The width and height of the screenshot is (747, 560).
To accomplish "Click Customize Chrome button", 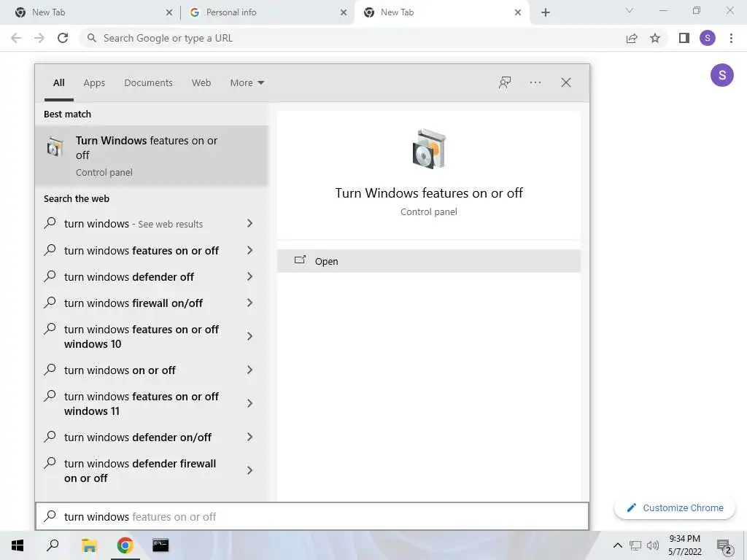I will tap(675, 508).
